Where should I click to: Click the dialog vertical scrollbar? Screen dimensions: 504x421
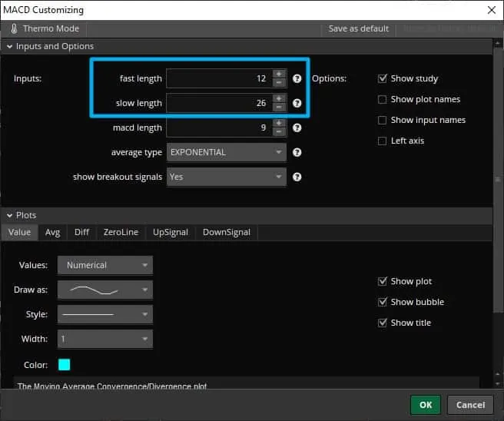point(498,180)
